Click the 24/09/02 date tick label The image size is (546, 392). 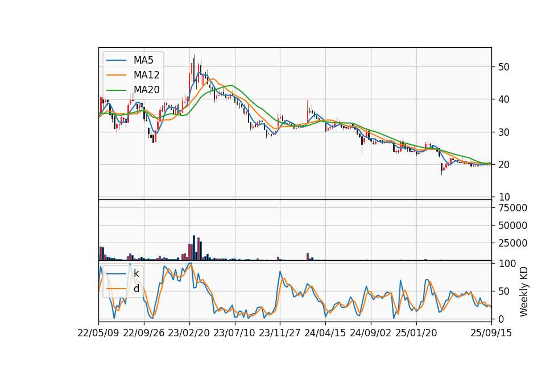tap(370, 333)
